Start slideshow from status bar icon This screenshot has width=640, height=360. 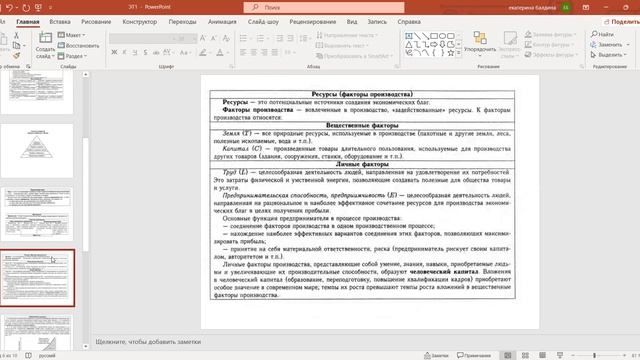coord(560,356)
